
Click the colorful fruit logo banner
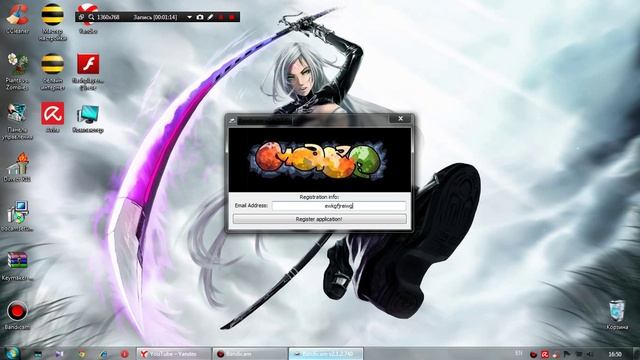click(320, 160)
